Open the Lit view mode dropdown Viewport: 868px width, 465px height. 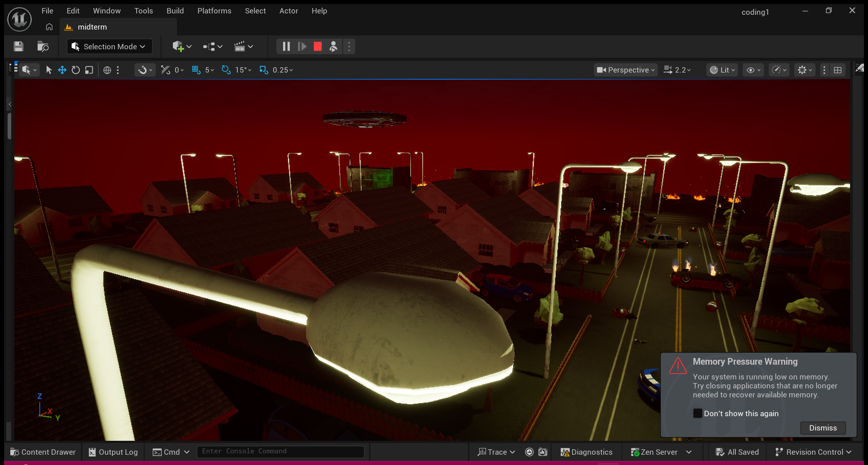click(722, 70)
